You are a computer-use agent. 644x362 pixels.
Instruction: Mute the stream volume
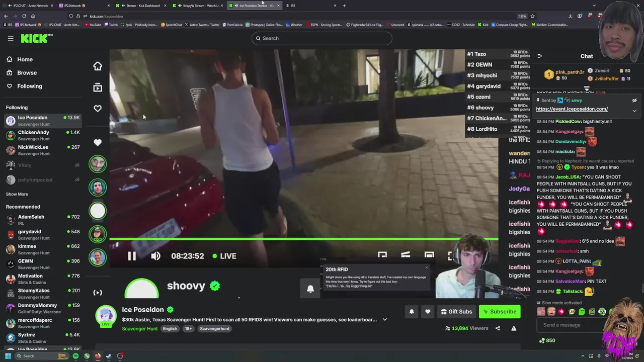pyautogui.click(x=155, y=256)
